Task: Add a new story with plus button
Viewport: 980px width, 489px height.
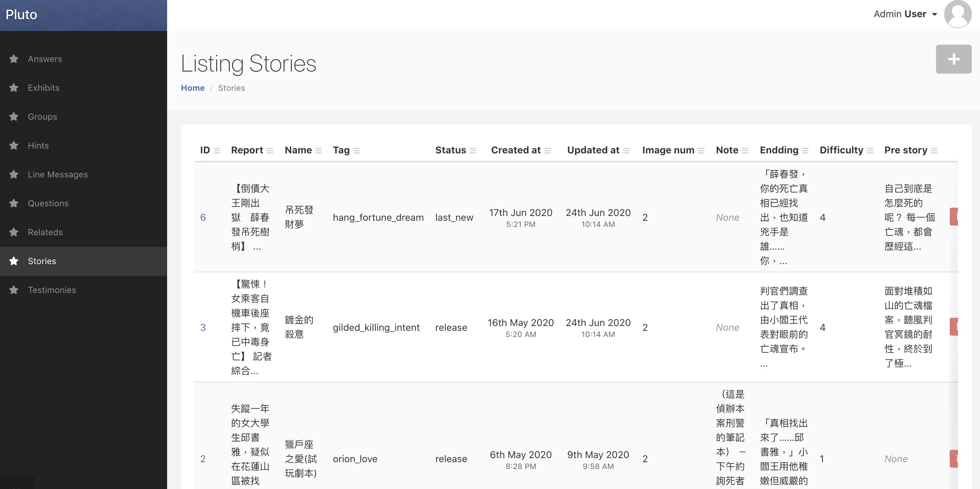Action: [954, 59]
